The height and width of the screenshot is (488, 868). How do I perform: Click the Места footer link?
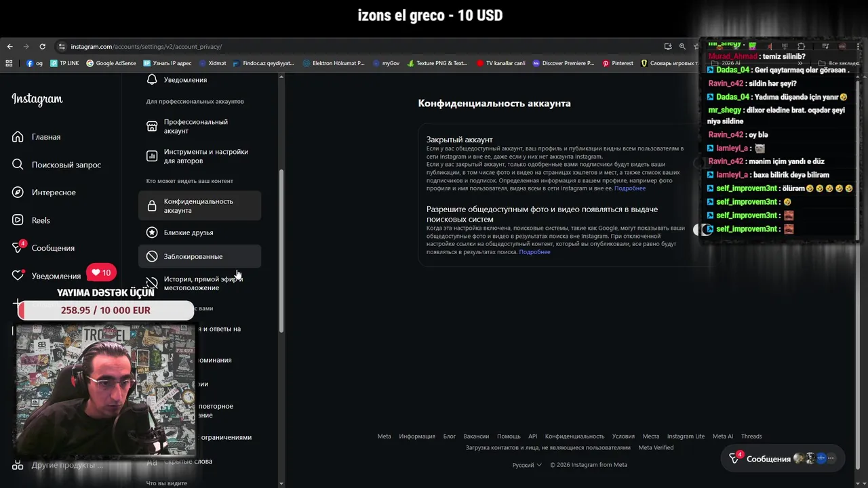pyautogui.click(x=651, y=436)
